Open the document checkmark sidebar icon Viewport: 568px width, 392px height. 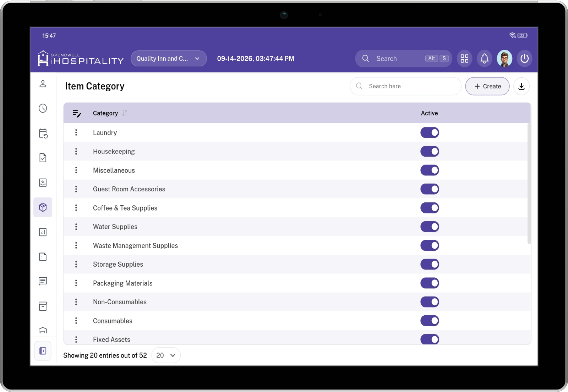coord(43,158)
